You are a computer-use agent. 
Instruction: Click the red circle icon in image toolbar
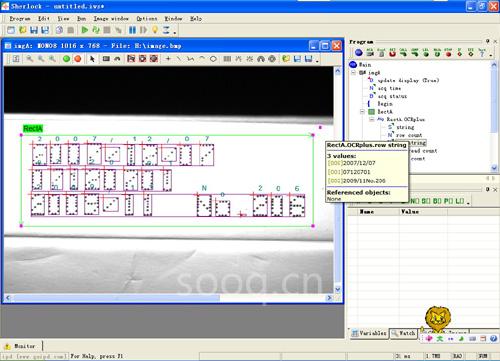tap(78, 59)
